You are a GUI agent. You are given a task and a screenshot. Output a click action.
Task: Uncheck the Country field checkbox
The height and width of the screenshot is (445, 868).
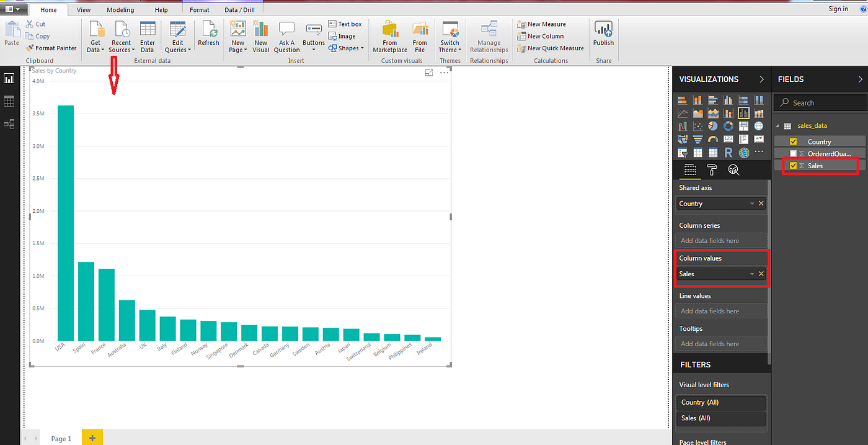pyautogui.click(x=794, y=141)
